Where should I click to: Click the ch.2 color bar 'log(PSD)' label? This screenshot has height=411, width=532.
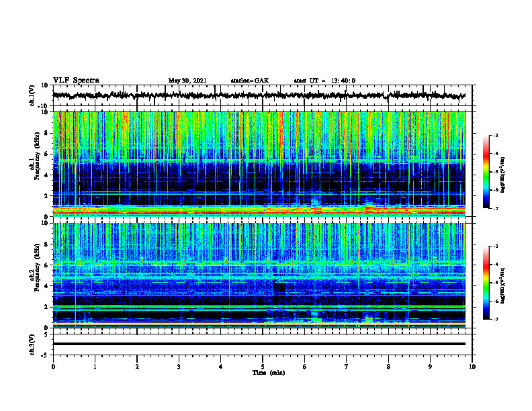(503, 285)
